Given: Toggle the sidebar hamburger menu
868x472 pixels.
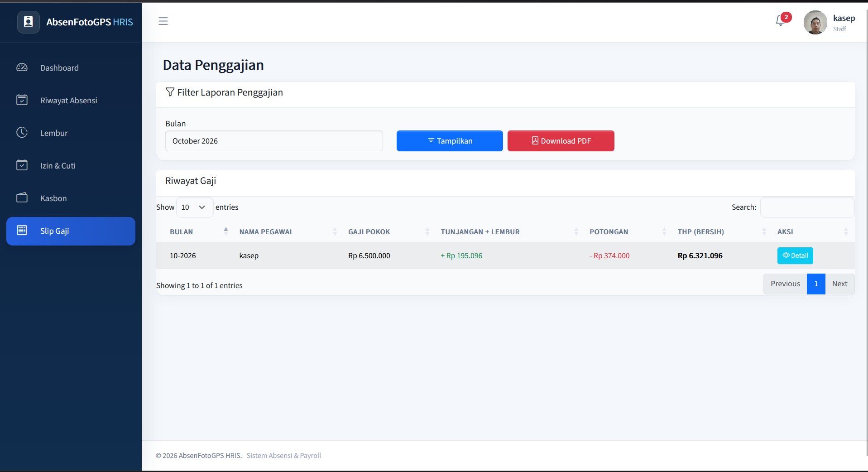Looking at the screenshot, I should (163, 21).
